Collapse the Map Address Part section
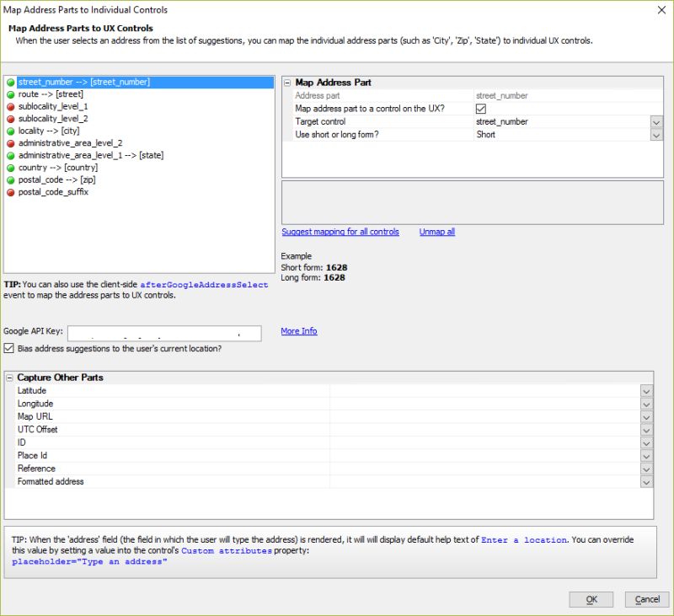Viewport: 674px width, 616px height. 287,82
